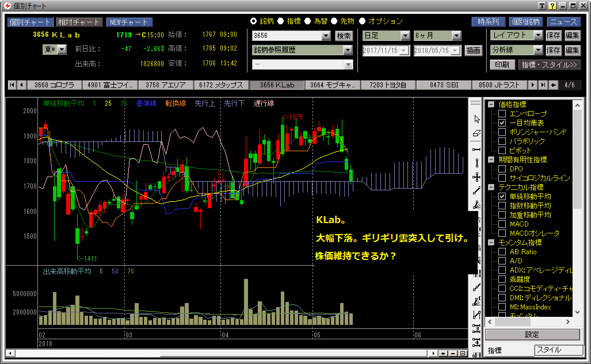Pick the vertical line drawing tool
Screen dimensions: 591x364
point(476,163)
